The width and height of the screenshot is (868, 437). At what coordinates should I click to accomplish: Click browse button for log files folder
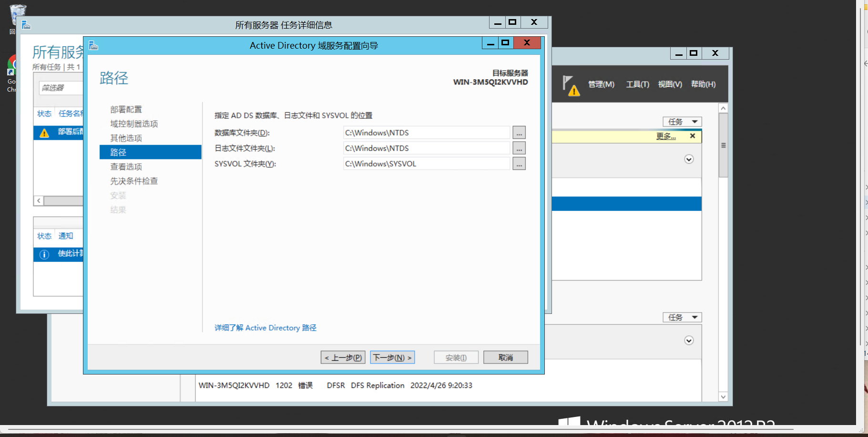(x=519, y=148)
